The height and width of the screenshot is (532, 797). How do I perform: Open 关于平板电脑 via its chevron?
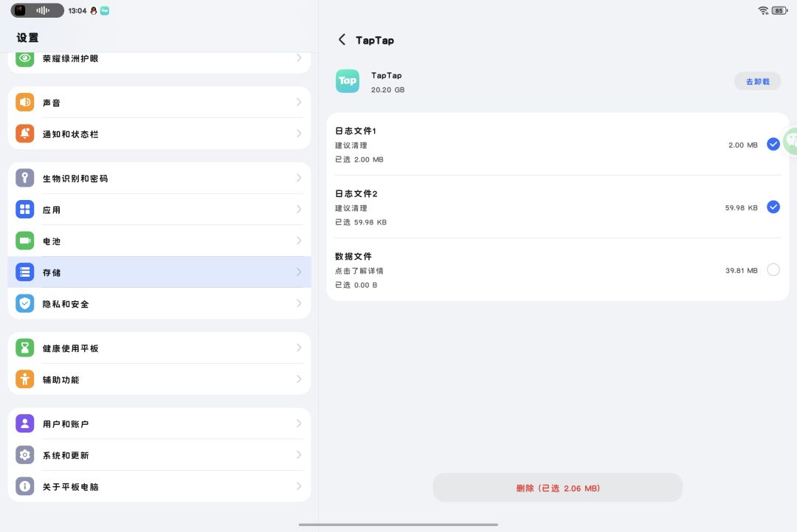299,487
